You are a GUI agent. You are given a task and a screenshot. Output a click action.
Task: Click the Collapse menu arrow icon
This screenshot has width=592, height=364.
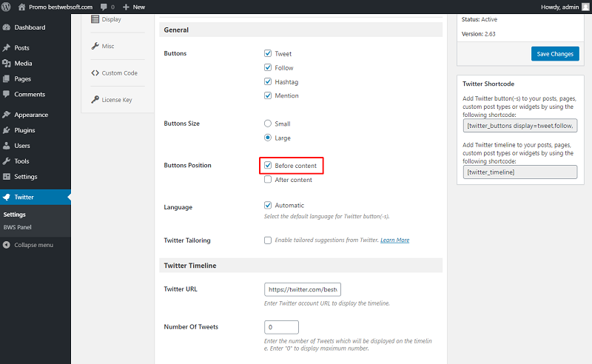(7, 245)
